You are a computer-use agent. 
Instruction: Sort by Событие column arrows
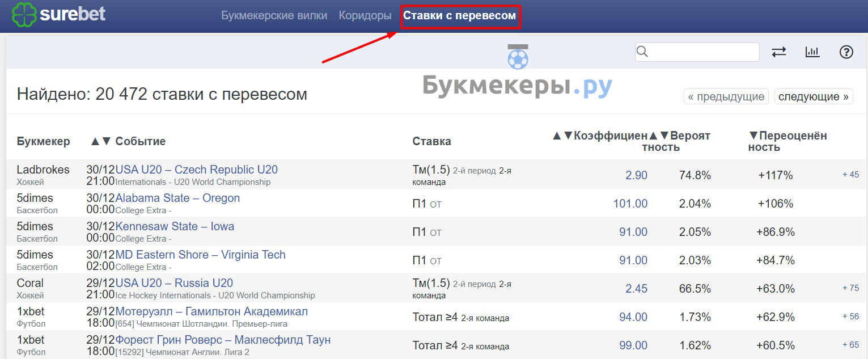101,141
